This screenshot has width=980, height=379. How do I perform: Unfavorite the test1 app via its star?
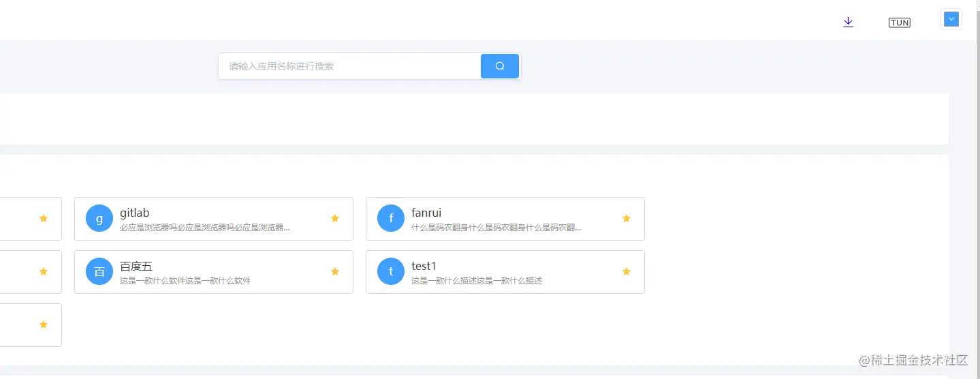[627, 271]
